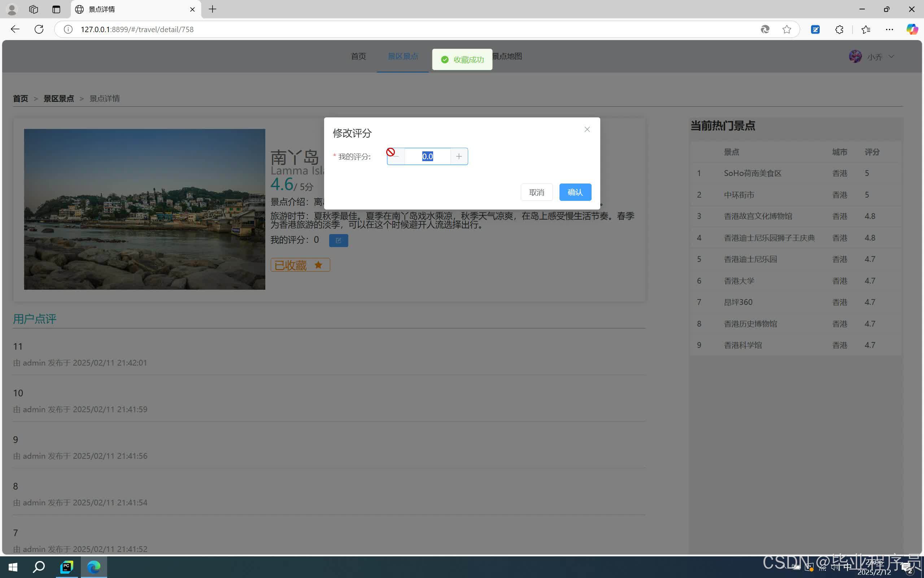Open 香港故宫文化博物馆 in hot spots

point(758,216)
